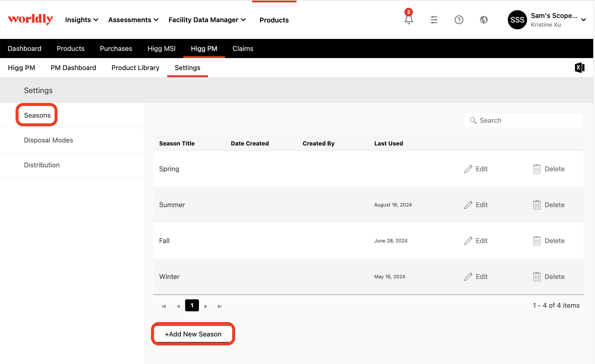Go to last page arrow
The height and width of the screenshot is (364, 595).
[220, 306]
